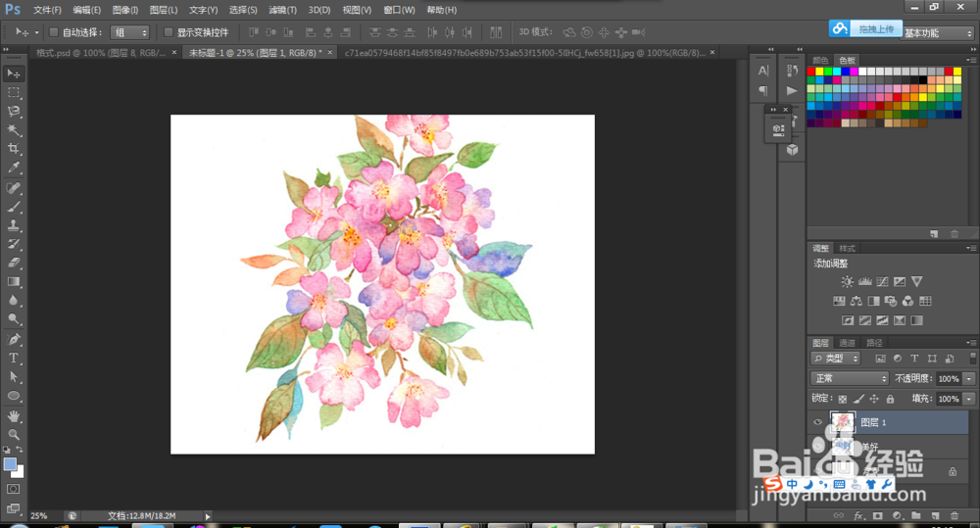The height and width of the screenshot is (528, 980).
Task: Delete layer using the trash icon
Action: (x=955, y=515)
